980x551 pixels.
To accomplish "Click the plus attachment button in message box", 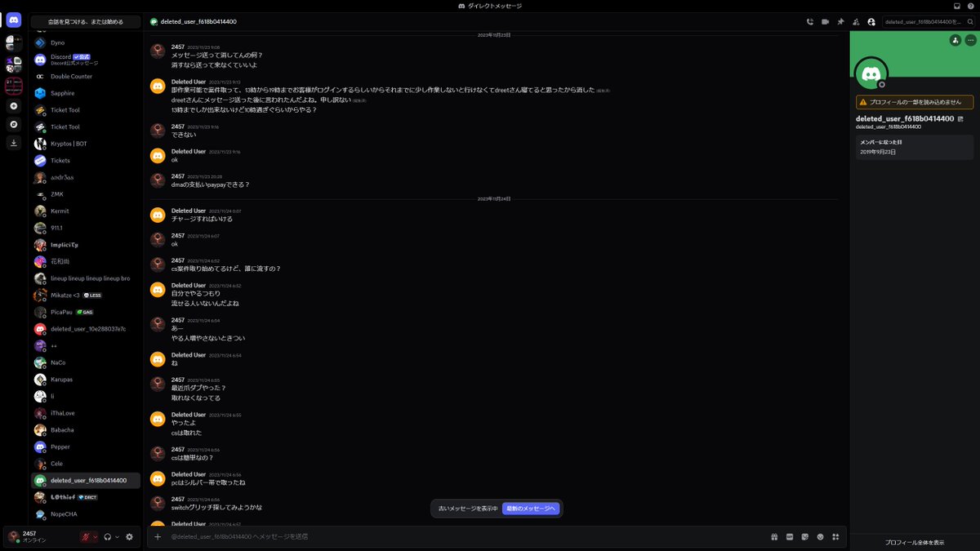I will (x=158, y=536).
